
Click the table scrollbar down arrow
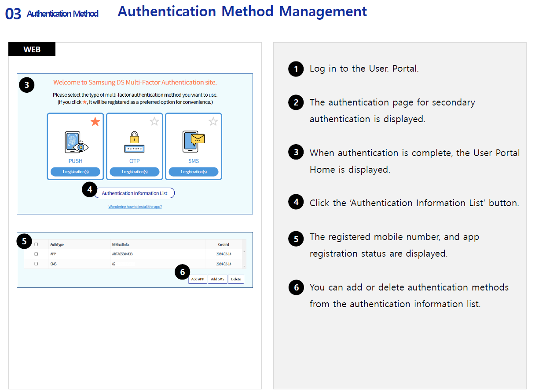(244, 266)
